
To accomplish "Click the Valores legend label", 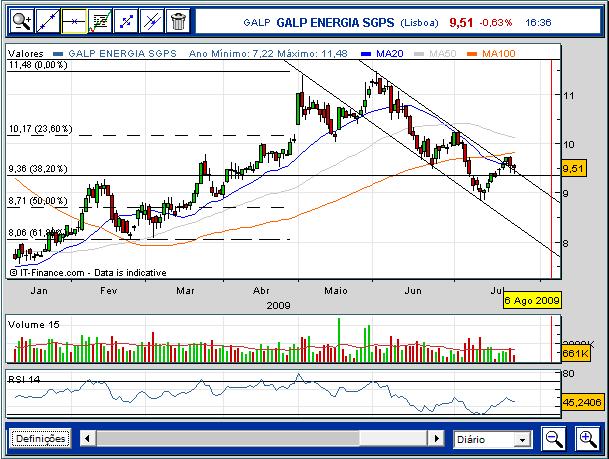I will [x=26, y=54].
